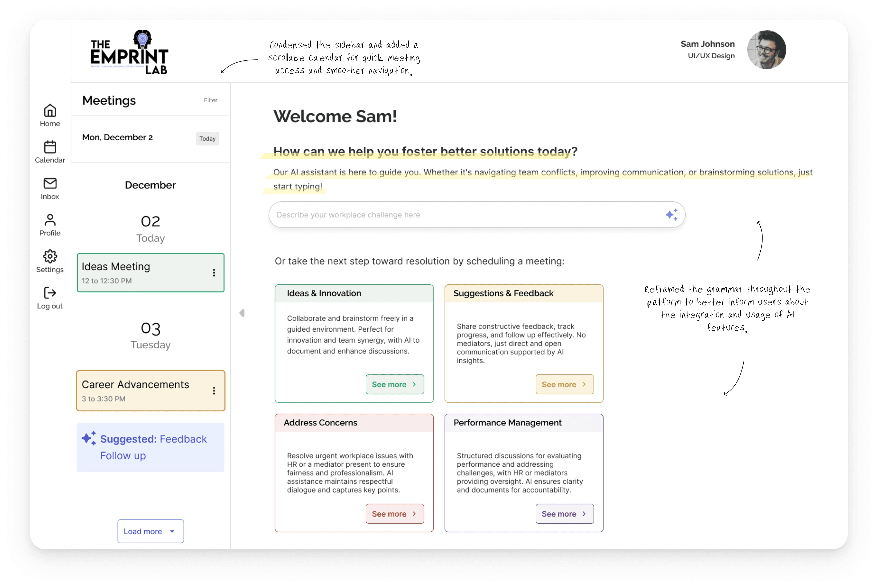
Task: Open Career Advancements three-dot options menu
Action: 214,391
